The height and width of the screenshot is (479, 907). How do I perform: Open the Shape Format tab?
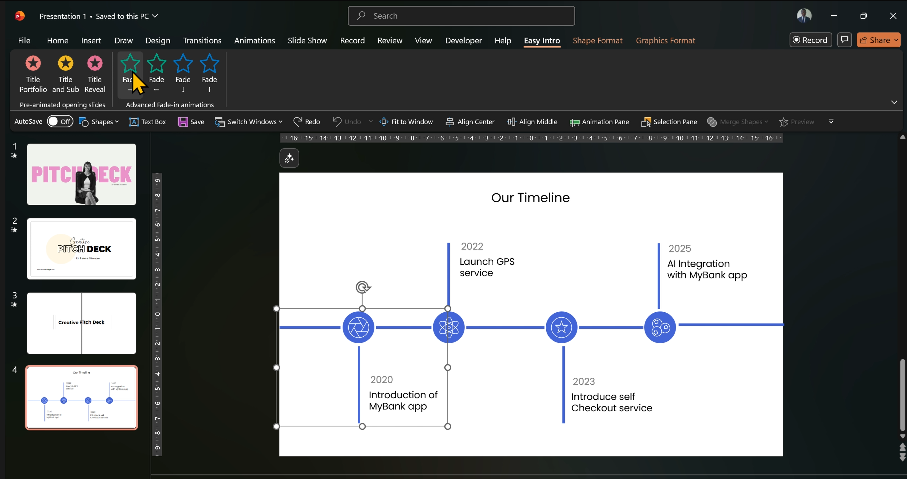(x=596, y=41)
